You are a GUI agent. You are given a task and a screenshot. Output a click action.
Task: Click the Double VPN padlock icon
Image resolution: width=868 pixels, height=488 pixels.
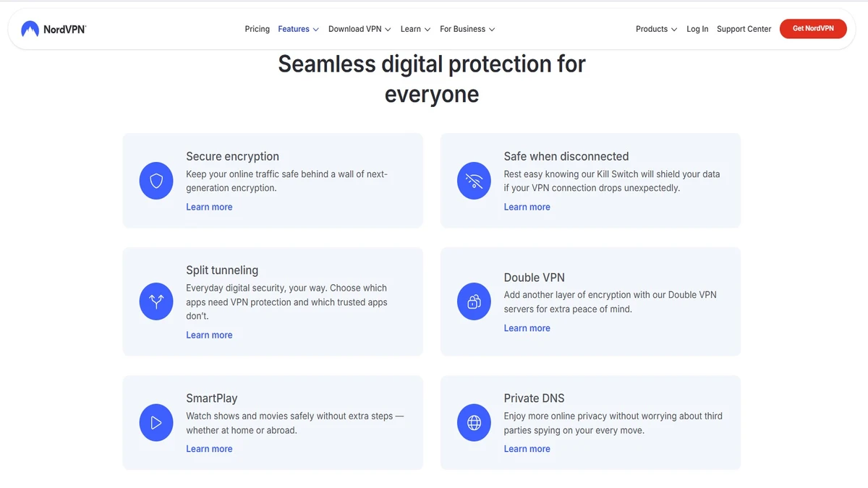pyautogui.click(x=474, y=301)
